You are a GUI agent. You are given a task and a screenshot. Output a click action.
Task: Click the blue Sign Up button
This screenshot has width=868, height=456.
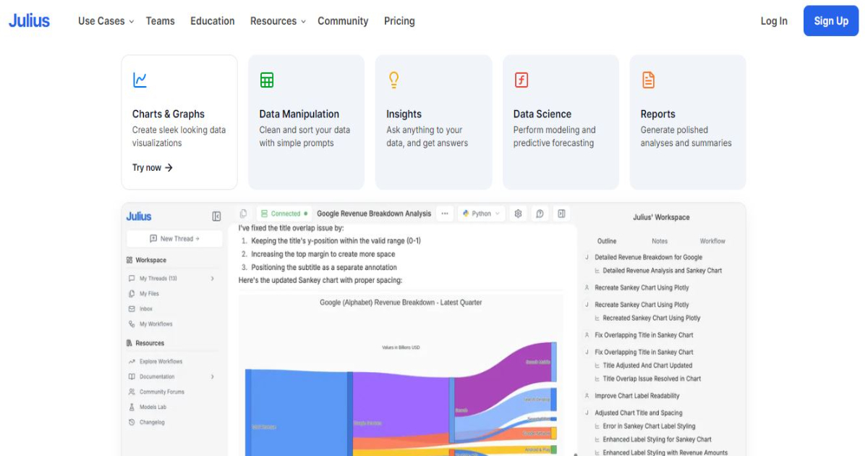click(831, 21)
